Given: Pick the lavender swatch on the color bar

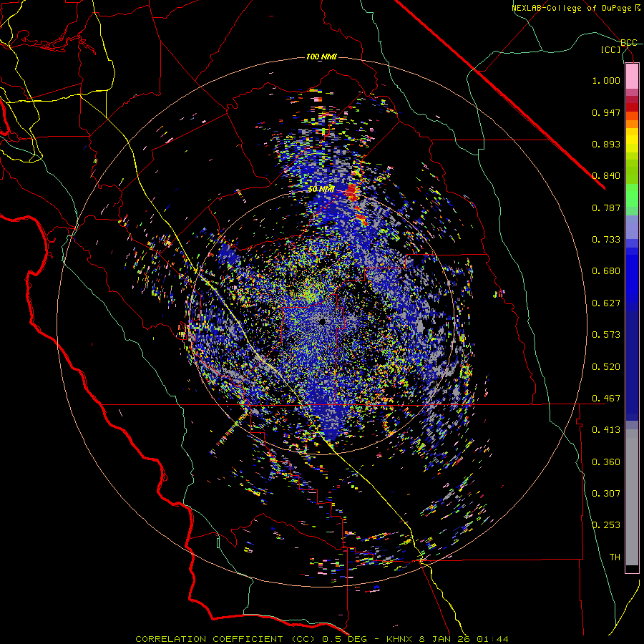Looking at the screenshot, I should (632, 227).
